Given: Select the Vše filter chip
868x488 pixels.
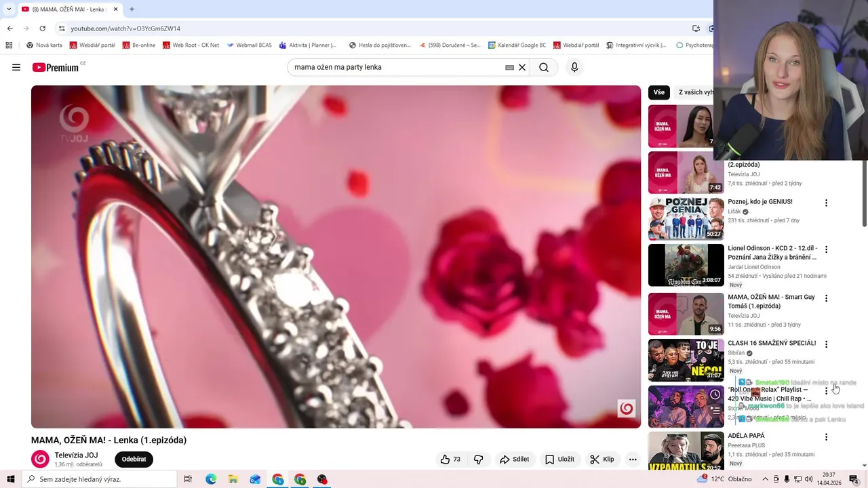Looking at the screenshot, I should (659, 92).
